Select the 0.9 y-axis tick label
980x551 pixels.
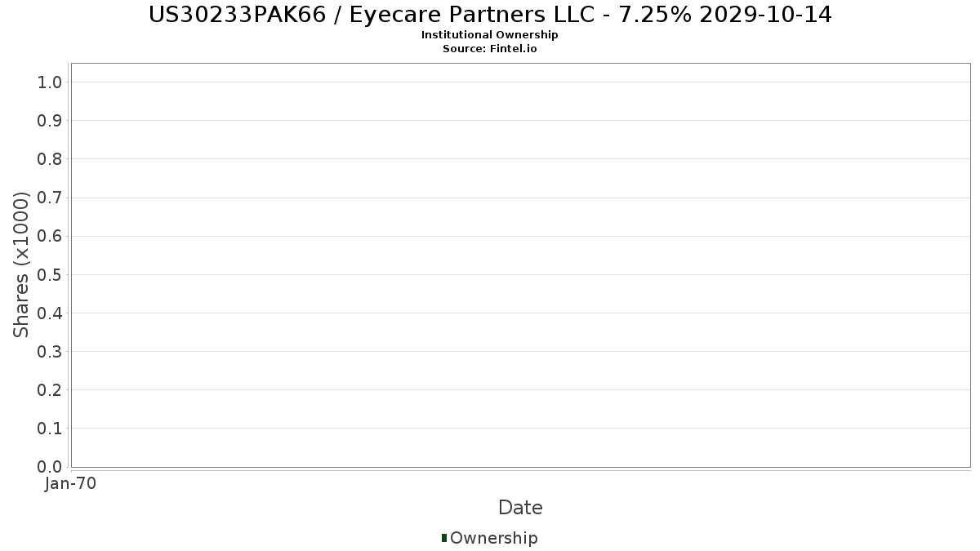tap(50, 120)
